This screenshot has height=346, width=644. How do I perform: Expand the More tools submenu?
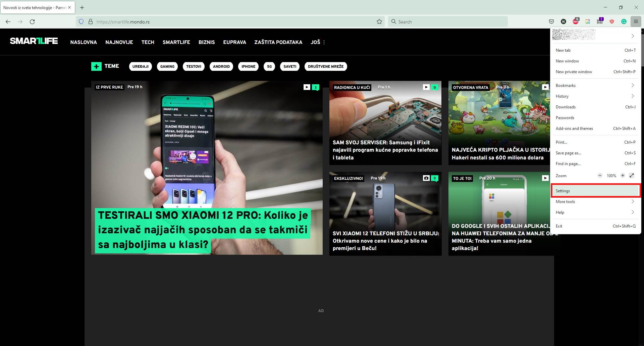(x=595, y=202)
